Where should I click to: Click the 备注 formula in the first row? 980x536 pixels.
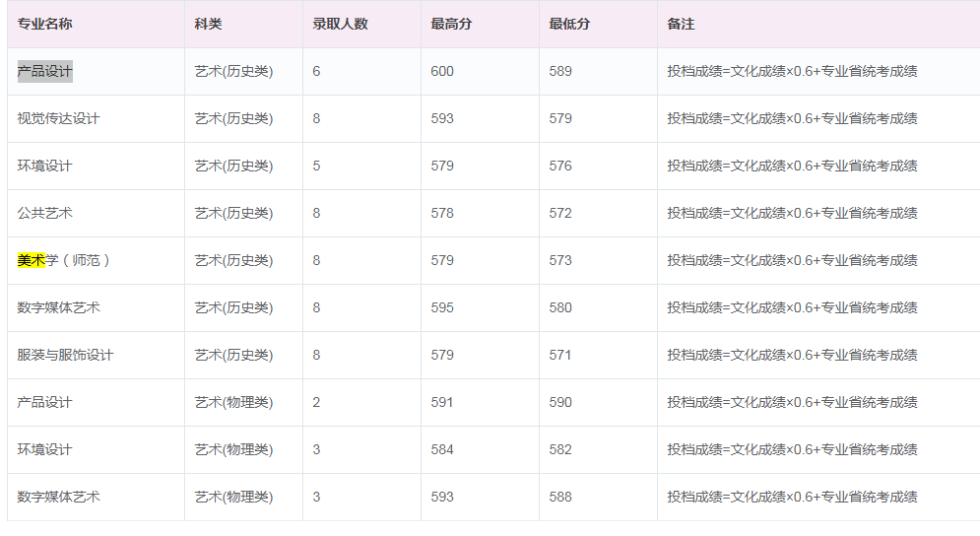792,71
